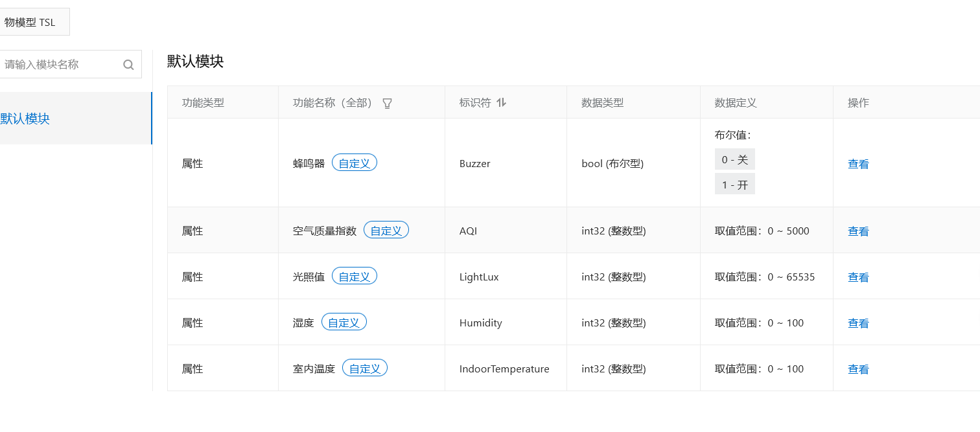
Task: Click 自定义 next to 空气质量指数
Action: tap(386, 229)
